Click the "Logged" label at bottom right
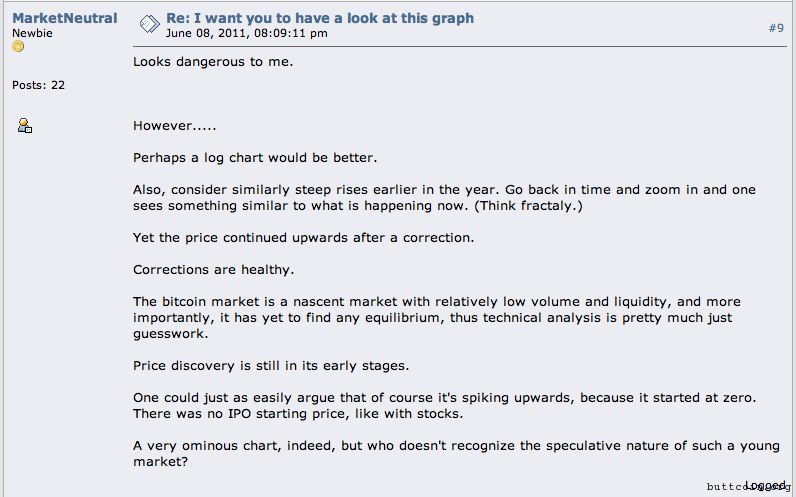This screenshot has width=796, height=497. 765,484
